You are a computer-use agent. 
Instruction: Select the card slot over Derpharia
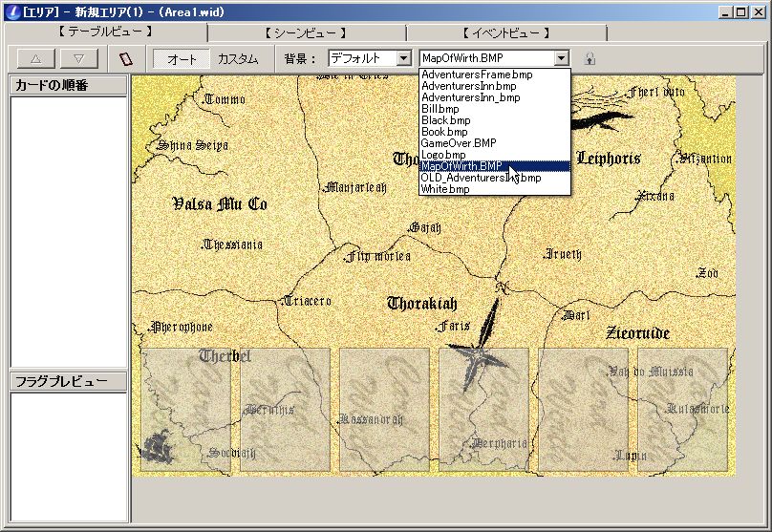point(484,410)
